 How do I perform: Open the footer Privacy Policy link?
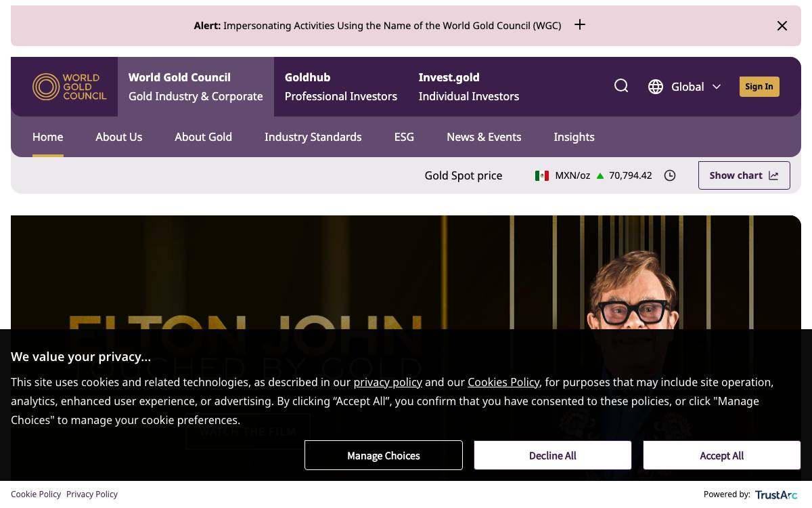tap(92, 494)
